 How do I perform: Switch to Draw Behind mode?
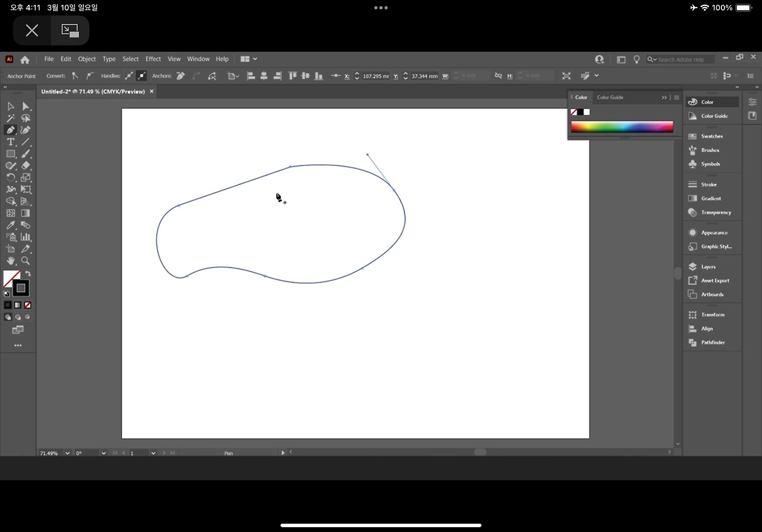coord(18,317)
